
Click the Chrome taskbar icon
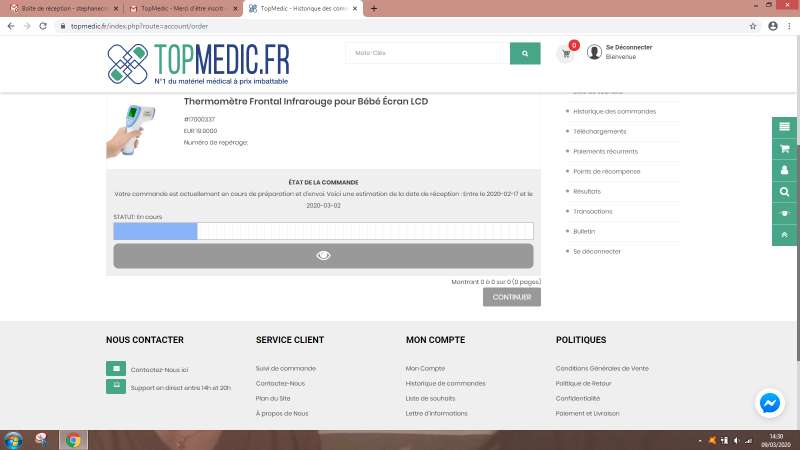73,440
